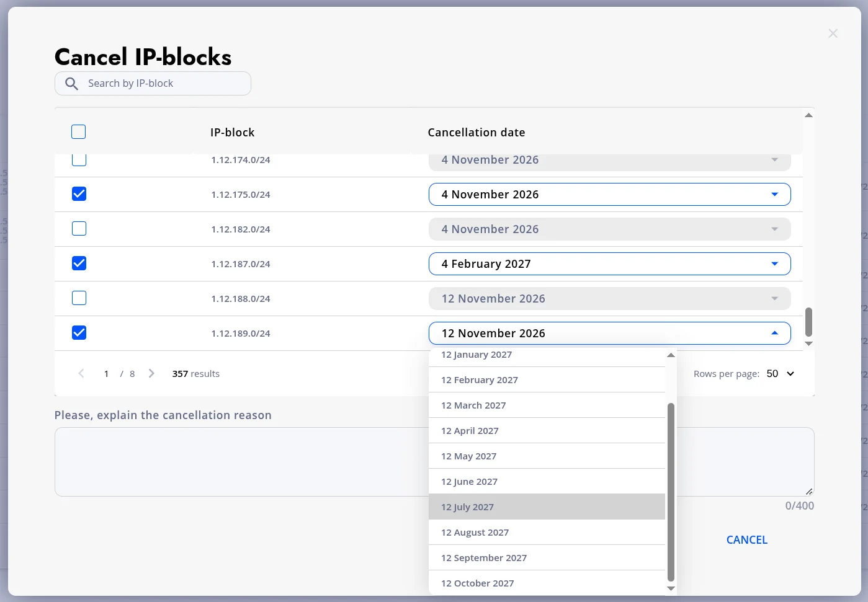The height and width of the screenshot is (602, 868).
Task: Open the 4 February 2027 date dropdown
Action: pos(609,264)
